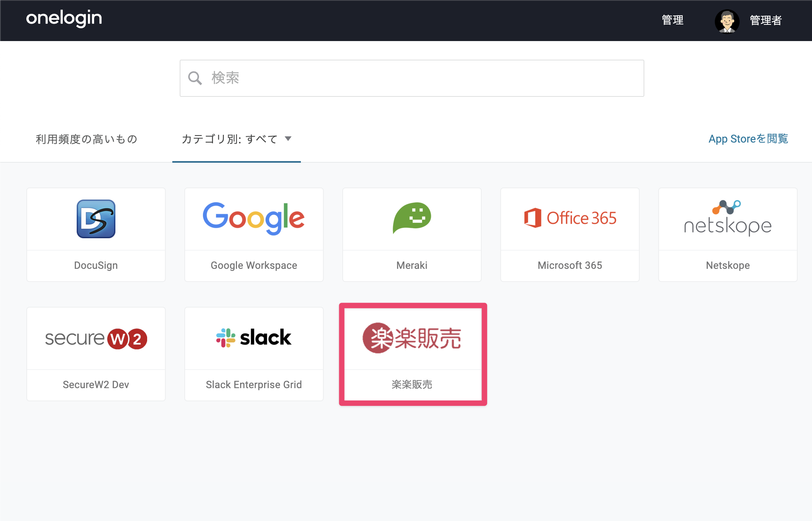Open the Netskope logo tile
Screen dimensions: 812x521
pyautogui.click(x=728, y=218)
